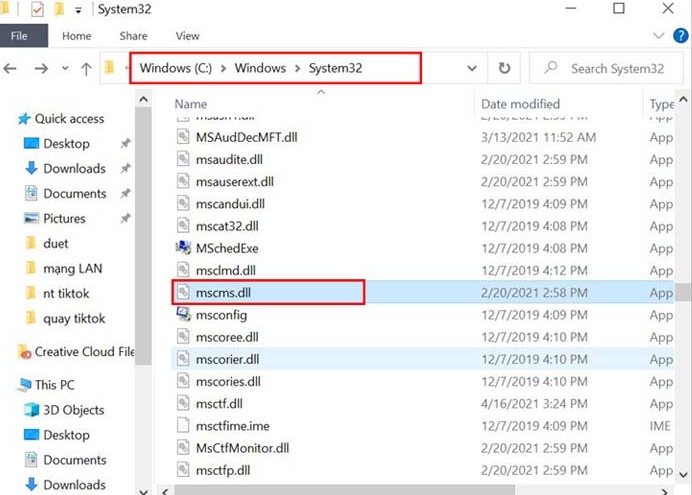The width and height of the screenshot is (692, 495).
Task: Select the msctfp.dll file
Action: pos(223,470)
